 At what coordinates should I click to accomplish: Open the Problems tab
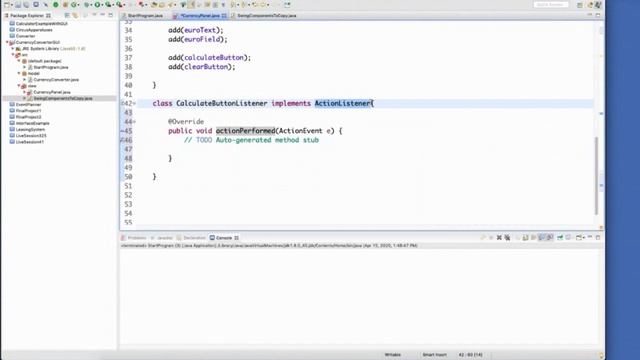pos(134,238)
